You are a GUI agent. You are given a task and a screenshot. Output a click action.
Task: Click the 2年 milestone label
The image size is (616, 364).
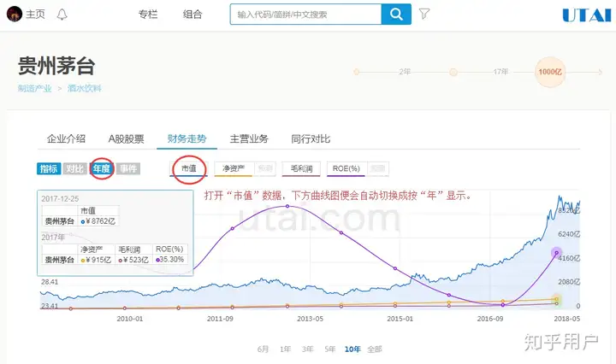tap(405, 72)
